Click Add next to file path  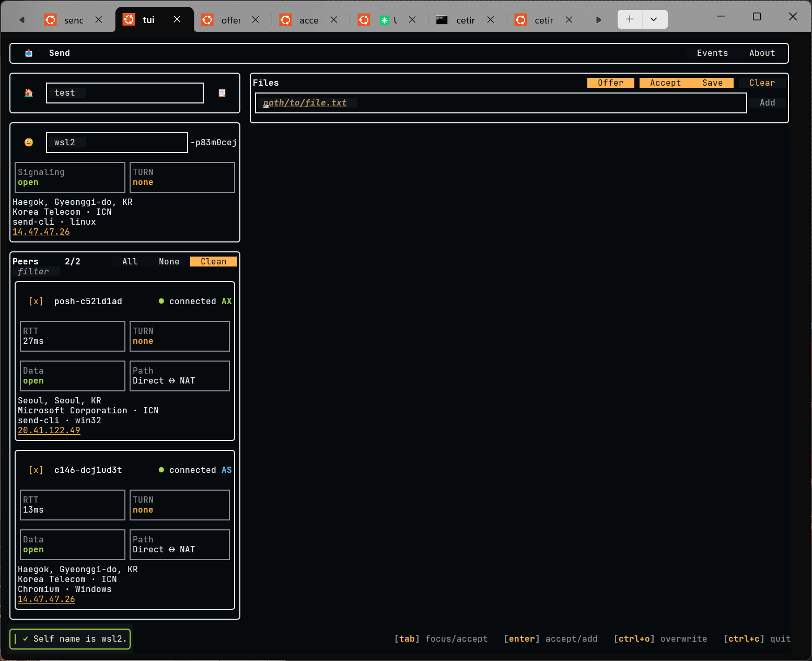tap(767, 103)
